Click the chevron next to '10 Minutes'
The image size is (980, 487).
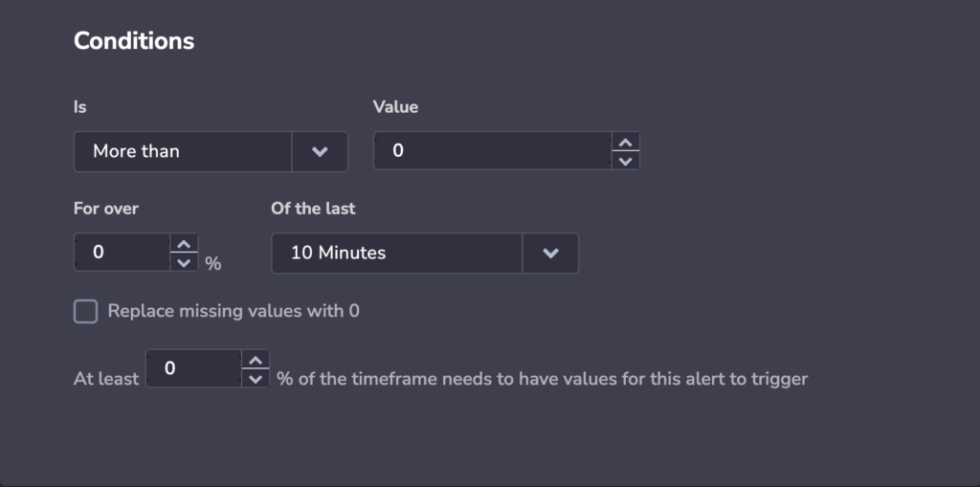click(550, 254)
